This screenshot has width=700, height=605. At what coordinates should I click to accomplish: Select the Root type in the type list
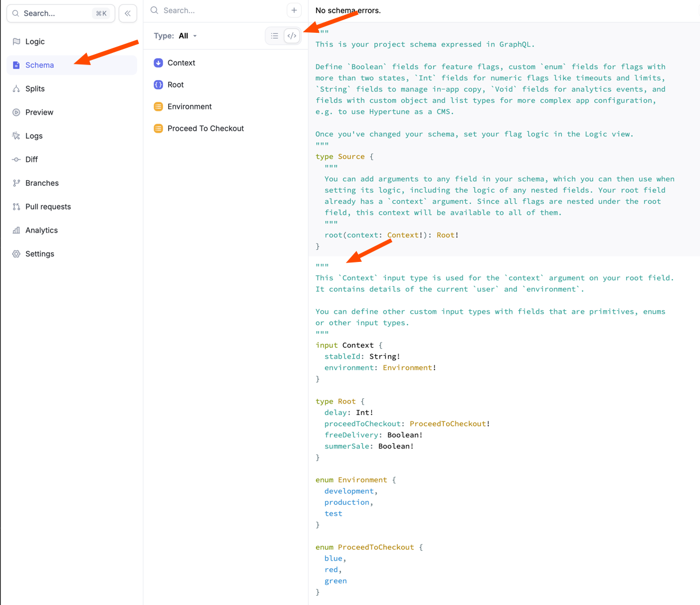pos(174,84)
